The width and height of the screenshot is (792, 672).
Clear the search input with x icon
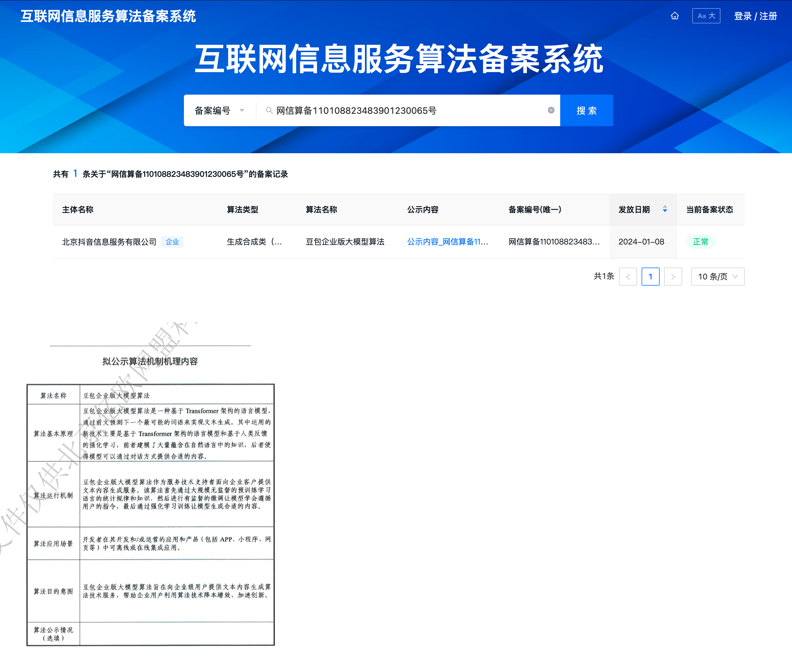coord(551,110)
